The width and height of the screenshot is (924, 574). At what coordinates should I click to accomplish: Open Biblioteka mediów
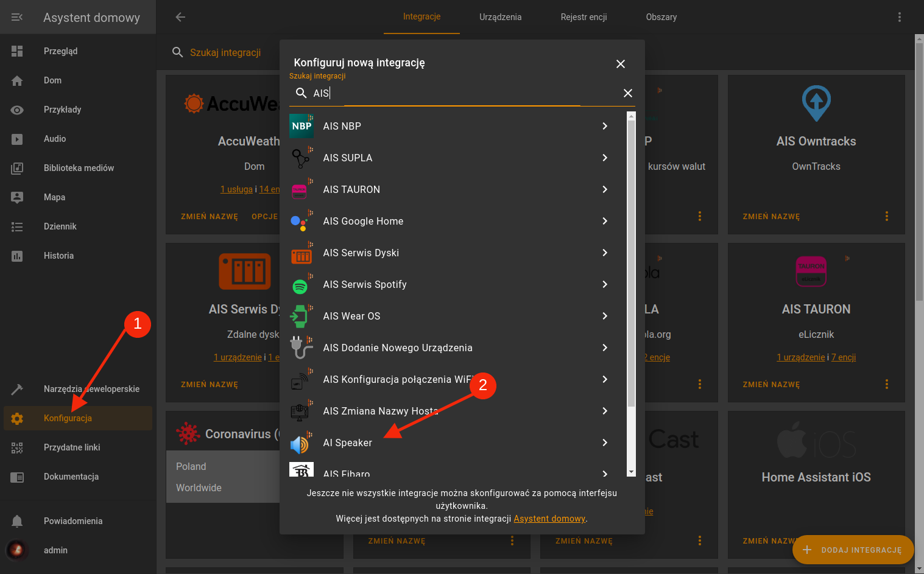pos(78,168)
